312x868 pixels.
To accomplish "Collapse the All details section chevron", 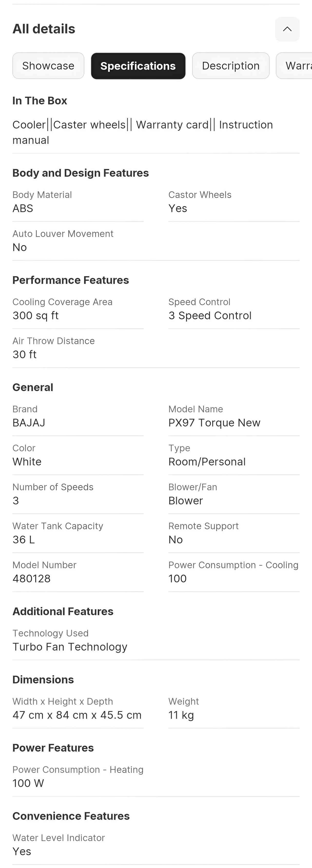I will (287, 29).
